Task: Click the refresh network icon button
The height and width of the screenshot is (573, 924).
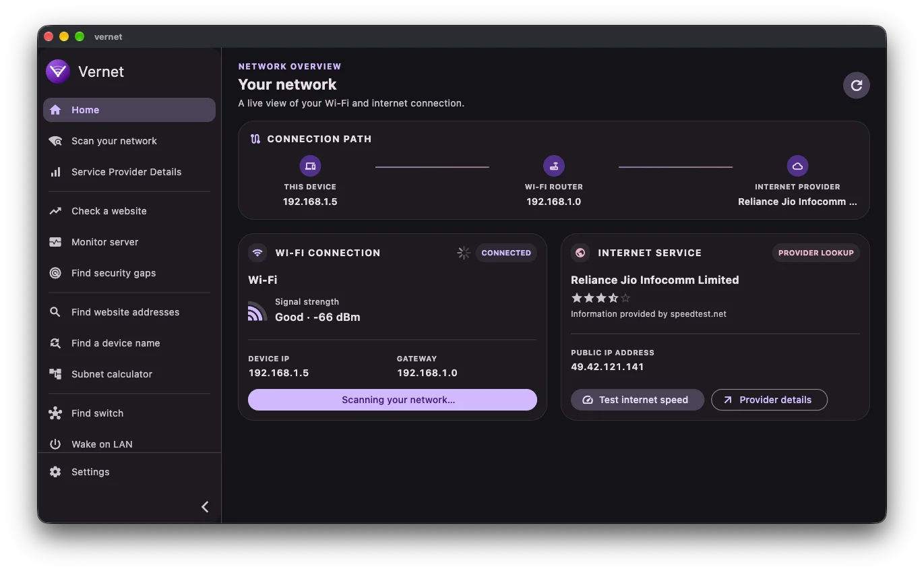Action: (856, 86)
